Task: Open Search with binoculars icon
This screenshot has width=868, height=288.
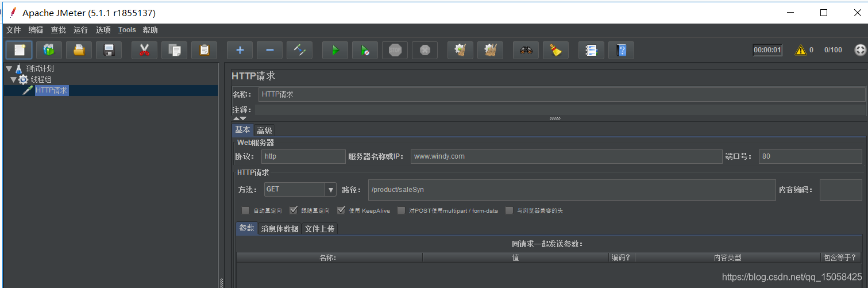Action: 526,50
